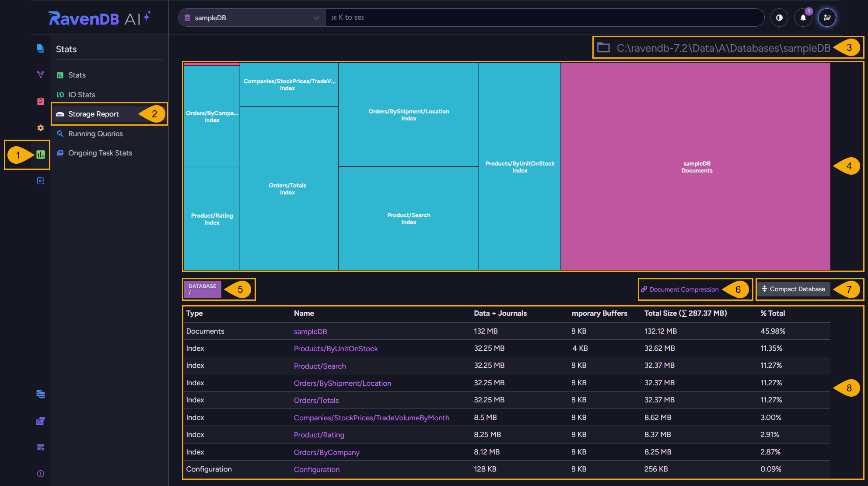Select the Stats bar chart sidebar icon
This screenshot has width=868, height=486.
[x=41, y=155]
